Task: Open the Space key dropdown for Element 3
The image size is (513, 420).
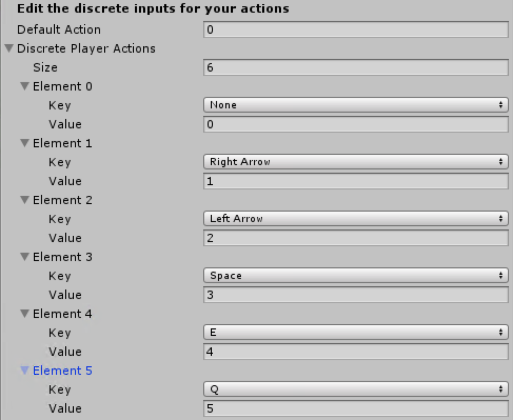Action: click(356, 275)
